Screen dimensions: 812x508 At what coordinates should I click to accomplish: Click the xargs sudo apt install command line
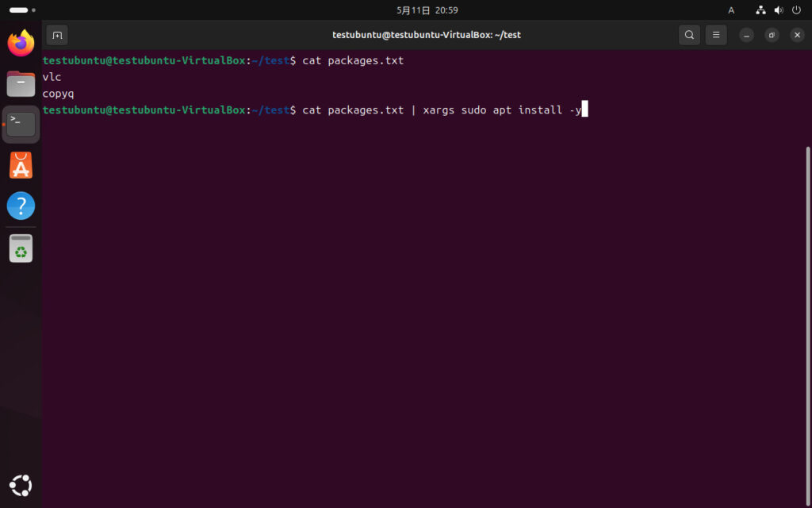pyautogui.click(x=444, y=110)
